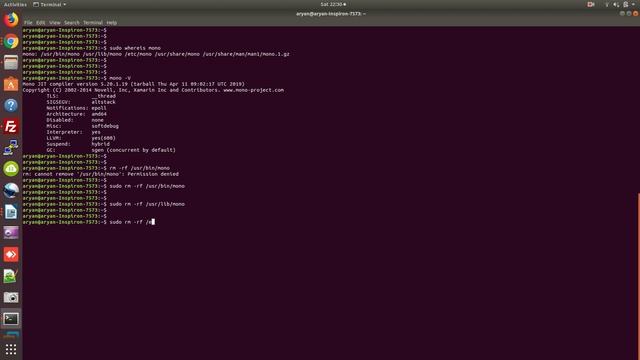Open the Activities overview
The height and width of the screenshot is (360, 640).
click(15, 4)
